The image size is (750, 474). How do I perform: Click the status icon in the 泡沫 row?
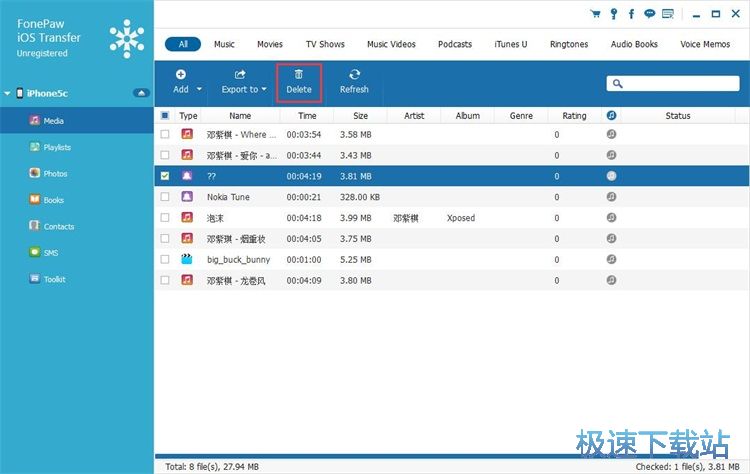[611, 218]
